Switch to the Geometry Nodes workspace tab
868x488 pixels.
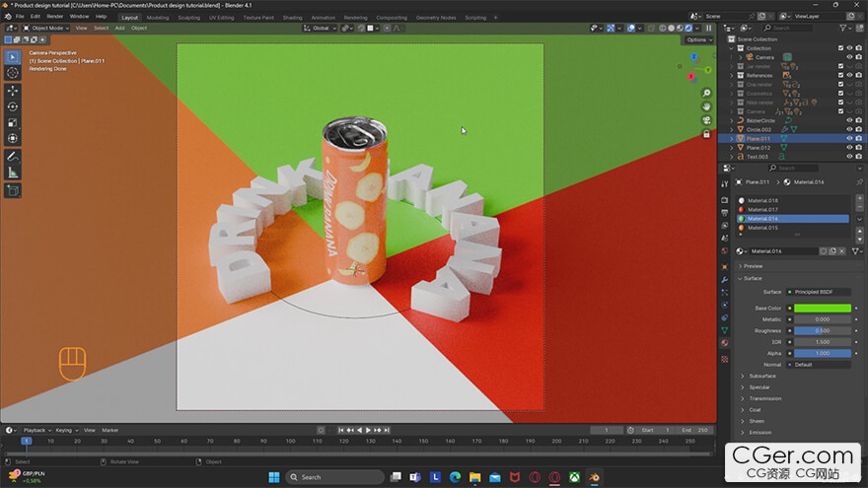click(x=436, y=18)
